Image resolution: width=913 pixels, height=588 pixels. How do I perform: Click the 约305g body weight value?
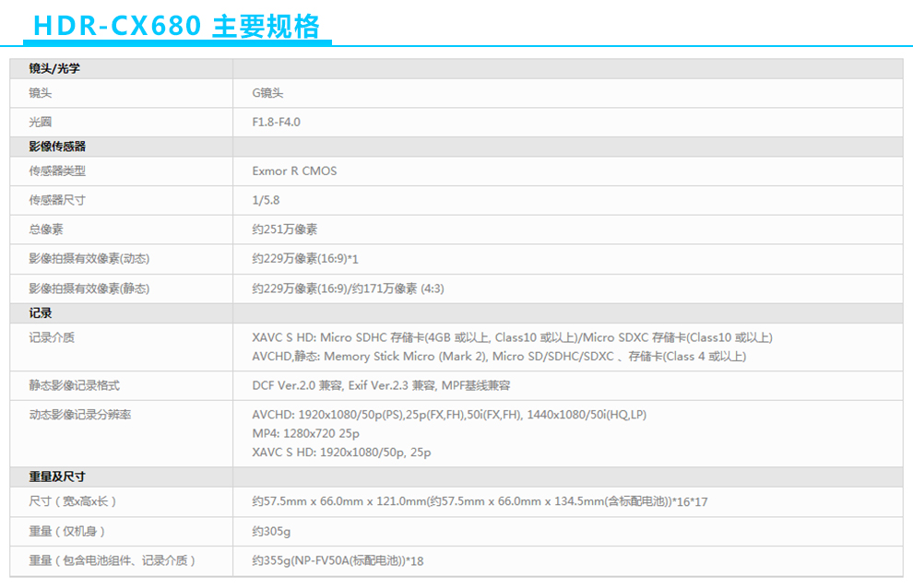coord(271,531)
